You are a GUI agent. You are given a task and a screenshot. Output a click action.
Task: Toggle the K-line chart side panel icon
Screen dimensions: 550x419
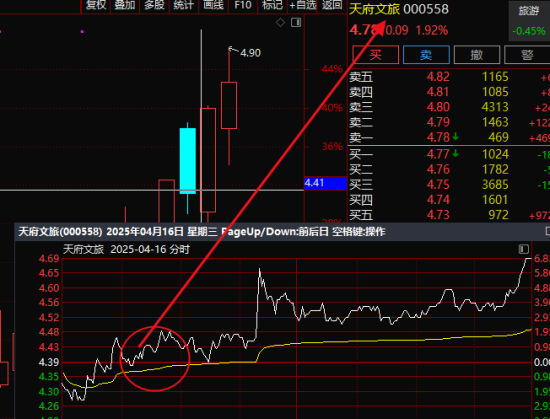pos(296,23)
